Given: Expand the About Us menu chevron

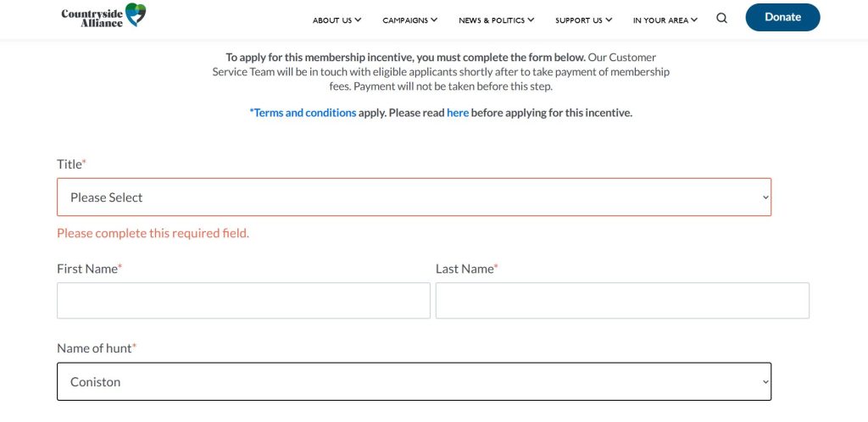Looking at the screenshot, I should (358, 19).
